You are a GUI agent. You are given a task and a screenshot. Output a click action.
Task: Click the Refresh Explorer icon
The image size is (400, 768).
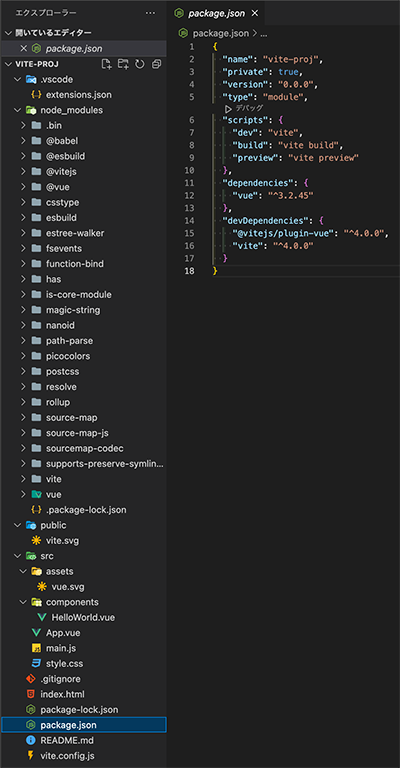pos(140,64)
